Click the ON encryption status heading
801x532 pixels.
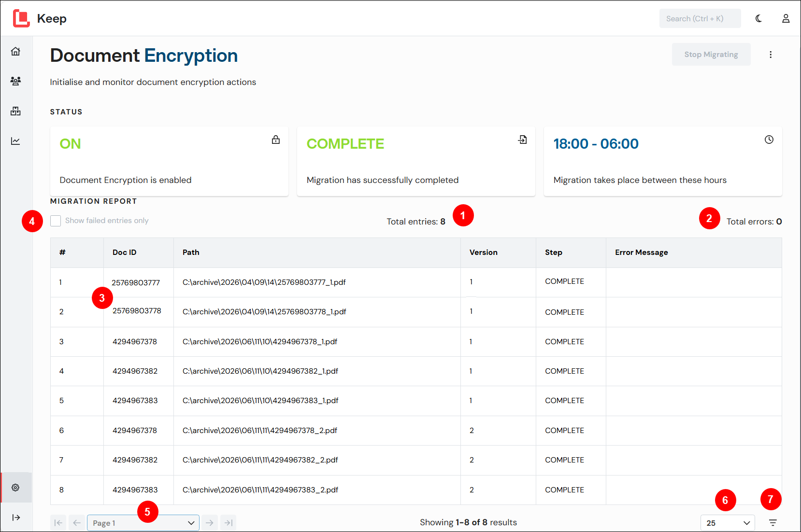pos(70,144)
